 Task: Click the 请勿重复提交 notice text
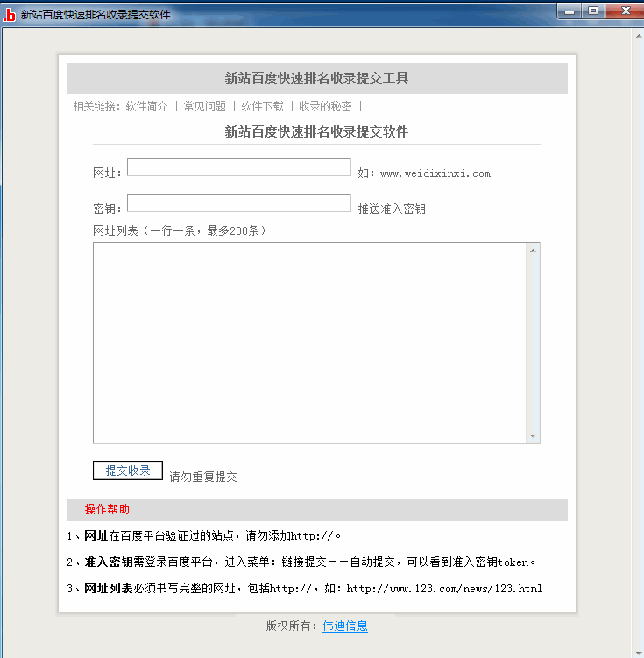pos(203,477)
